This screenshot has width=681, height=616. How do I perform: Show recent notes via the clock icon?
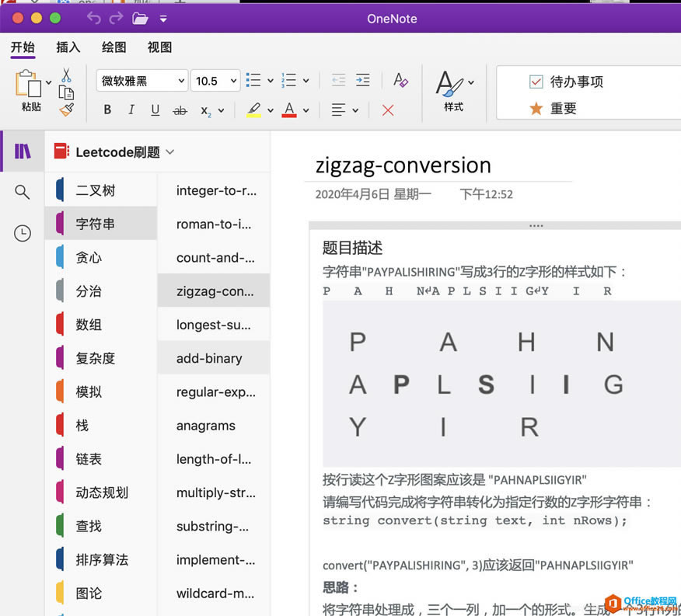21,232
